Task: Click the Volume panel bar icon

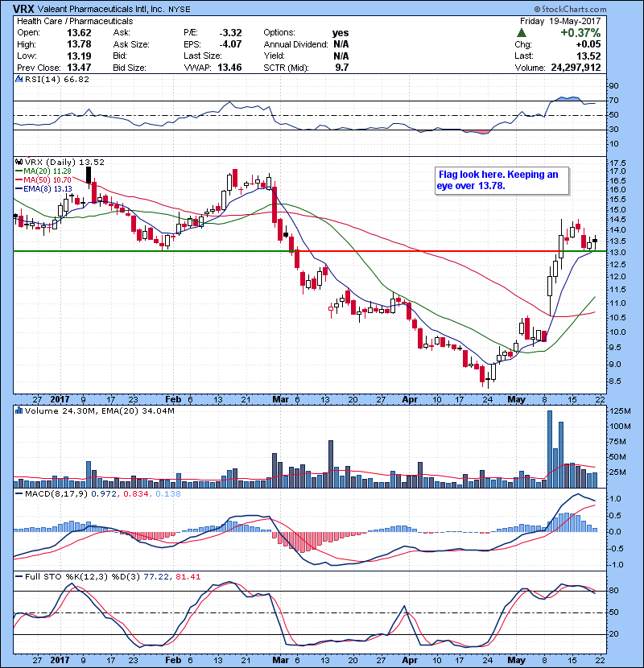Action: pyautogui.click(x=19, y=410)
